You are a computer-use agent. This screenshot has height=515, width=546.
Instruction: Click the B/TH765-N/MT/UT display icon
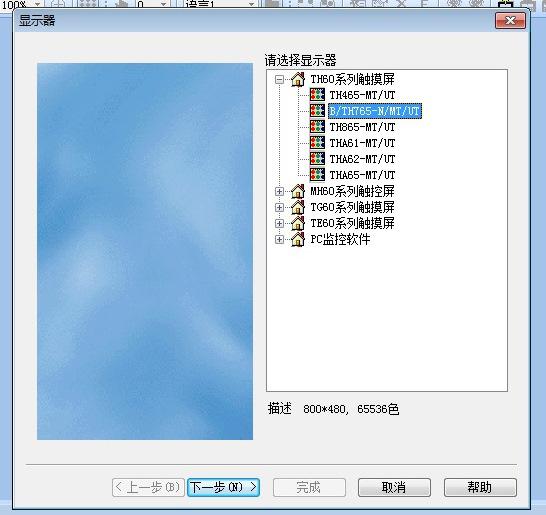coord(317,111)
